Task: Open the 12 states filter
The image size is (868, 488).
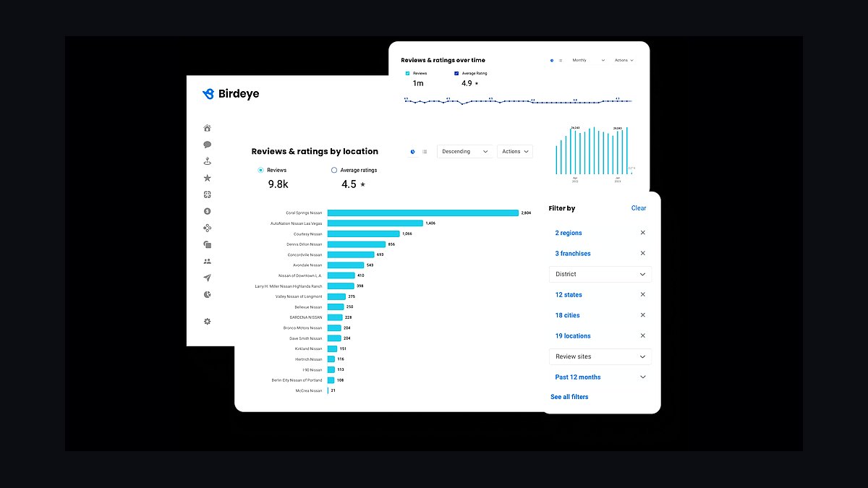Action: click(569, 294)
